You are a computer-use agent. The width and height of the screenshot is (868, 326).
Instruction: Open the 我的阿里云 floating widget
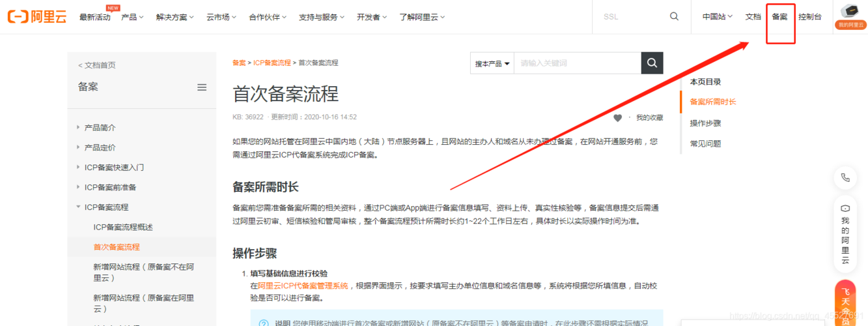845,233
